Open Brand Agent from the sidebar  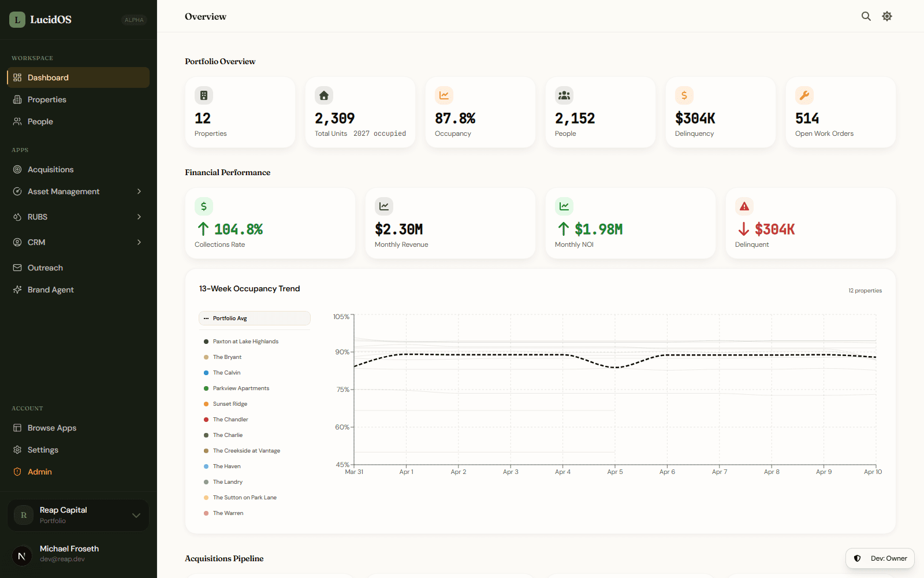(x=78, y=290)
